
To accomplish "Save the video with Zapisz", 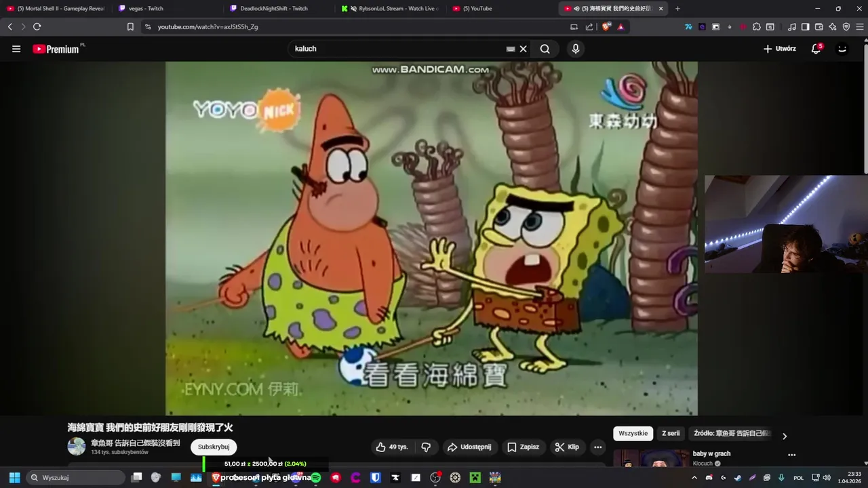I will pyautogui.click(x=523, y=447).
